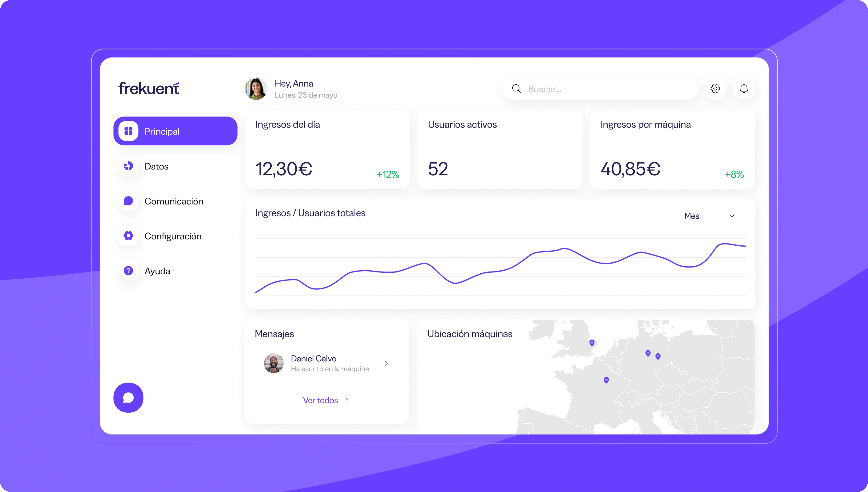
Task: Open settings via top-right gear icon
Action: click(x=715, y=89)
